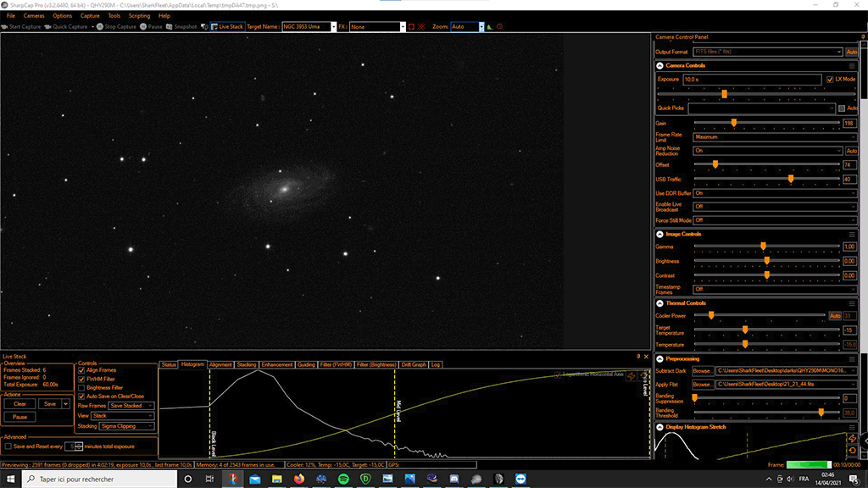Open Firefox from the Windows taskbar
The height and width of the screenshot is (488, 868).
(x=298, y=479)
